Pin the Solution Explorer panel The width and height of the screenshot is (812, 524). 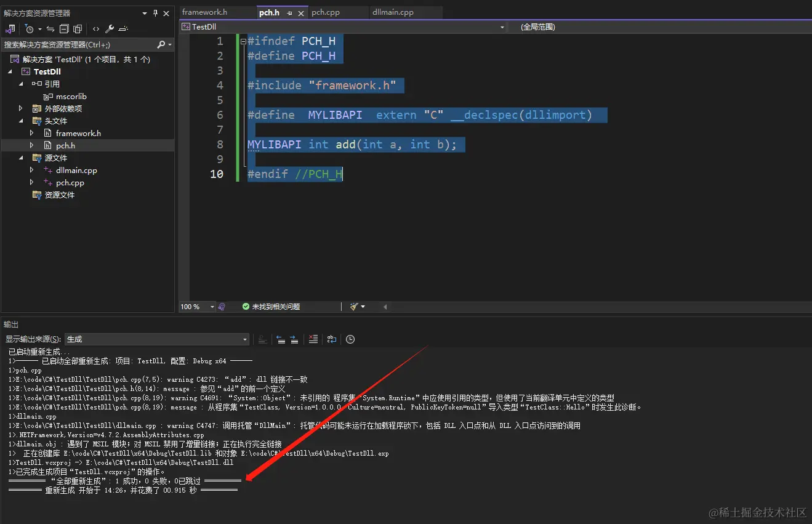pos(155,13)
